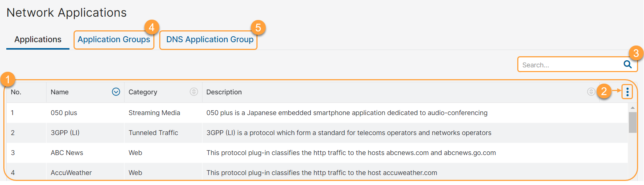Open the three-dot column options menu

[x=627, y=92]
